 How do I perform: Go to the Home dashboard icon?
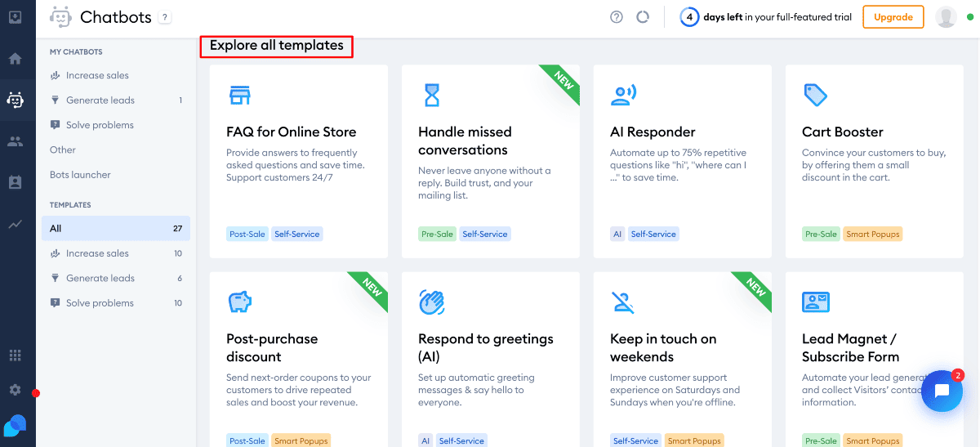click(15, 59)
